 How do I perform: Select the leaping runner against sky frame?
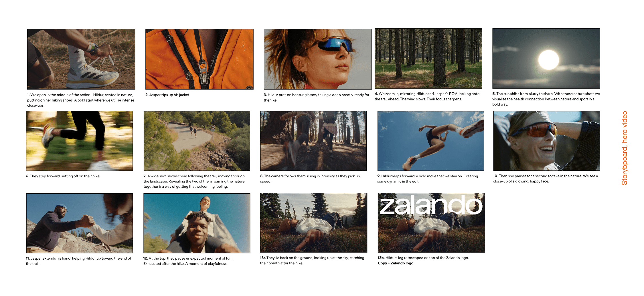click(431, 141)
